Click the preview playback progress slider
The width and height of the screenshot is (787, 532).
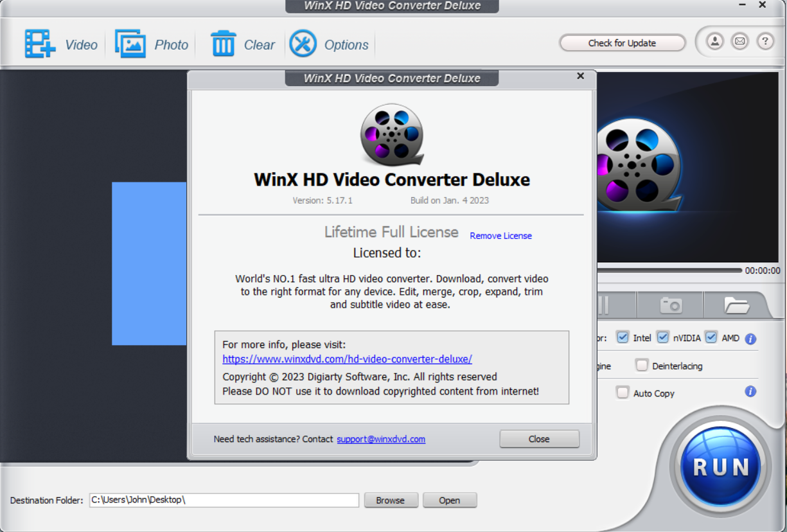pyautogui.click(x=669, y=270)
